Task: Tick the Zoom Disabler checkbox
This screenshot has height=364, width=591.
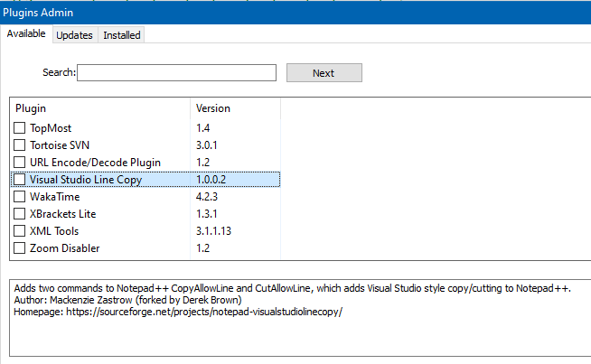Action: tap(19, 248)
